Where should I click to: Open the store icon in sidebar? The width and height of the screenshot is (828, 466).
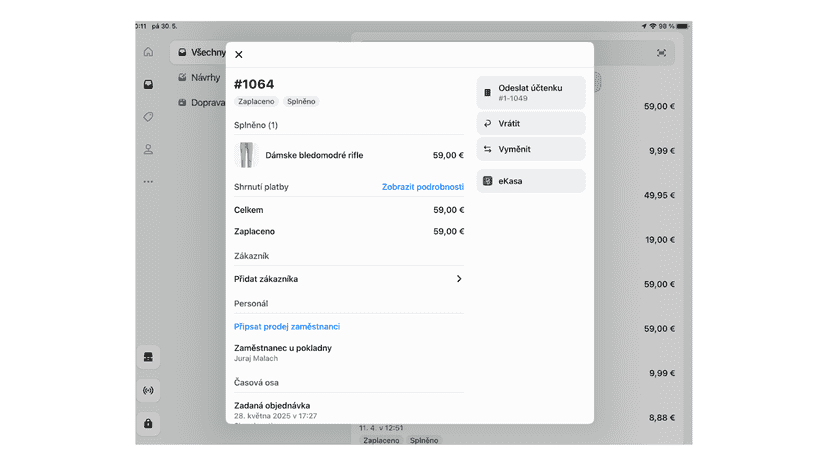[148, 357]
